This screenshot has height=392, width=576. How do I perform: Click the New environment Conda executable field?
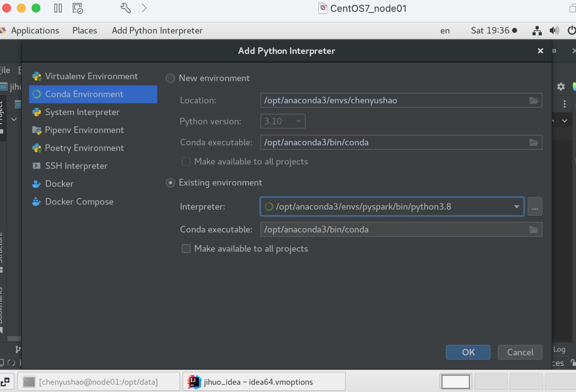pos(401,142)
